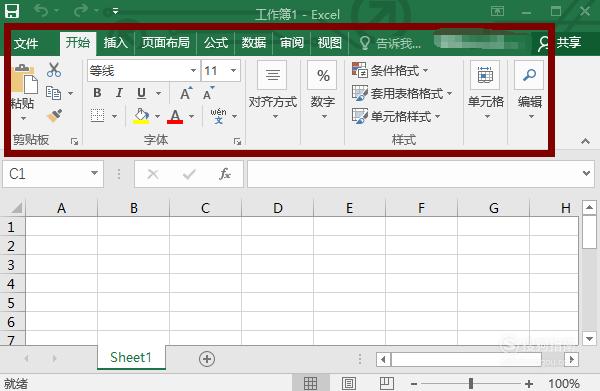Switch to Page Break Preview icon

click(387, 383)
